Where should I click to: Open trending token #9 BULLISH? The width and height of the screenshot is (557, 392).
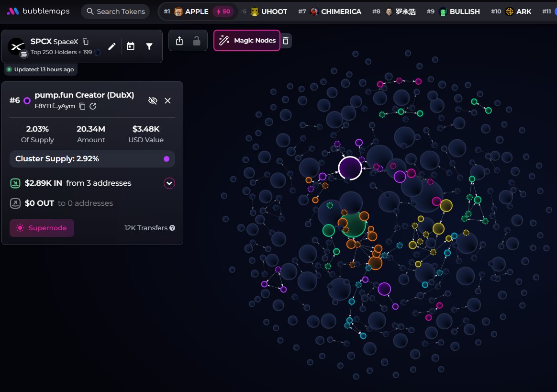point(453,11)
